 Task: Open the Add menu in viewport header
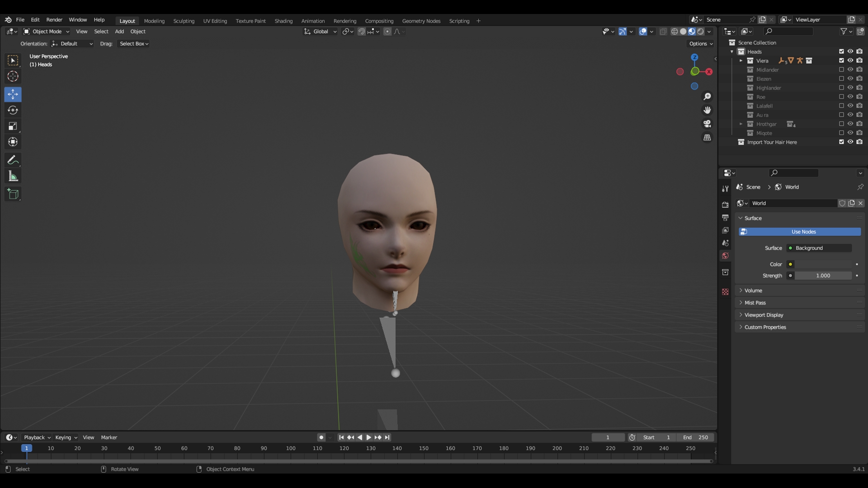tap(119, 32)
